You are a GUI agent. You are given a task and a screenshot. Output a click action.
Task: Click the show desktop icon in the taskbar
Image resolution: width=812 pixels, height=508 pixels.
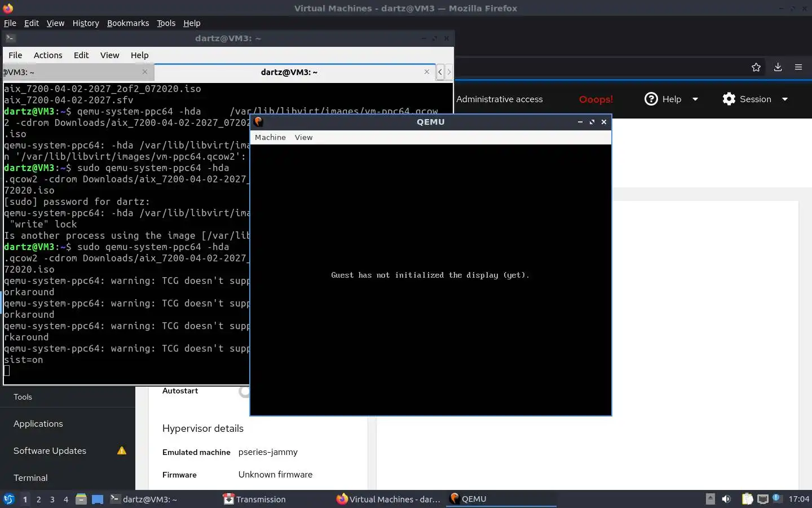pyautogui.click(x=98, y=499)
